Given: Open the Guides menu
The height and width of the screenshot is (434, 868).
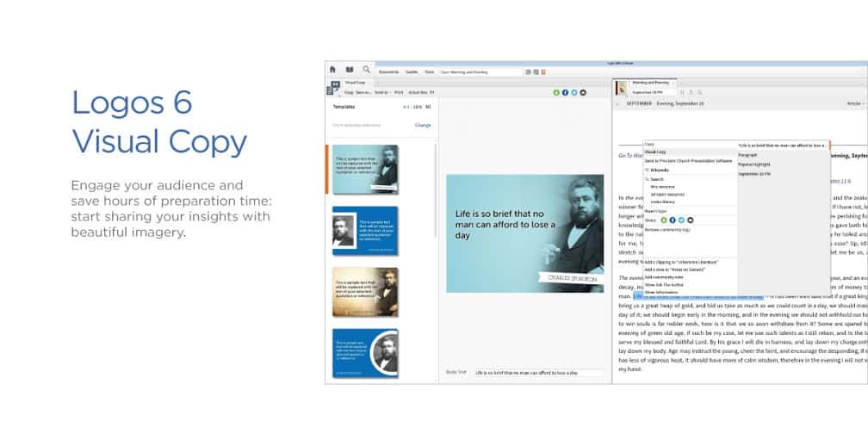Looking at the screenshot, I should (x=412, y=71).
